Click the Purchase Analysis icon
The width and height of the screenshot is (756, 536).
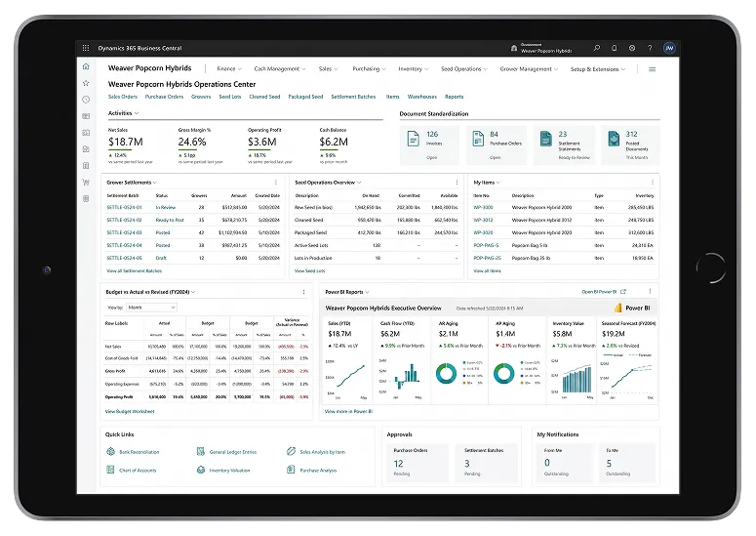[x=291, y=470]
